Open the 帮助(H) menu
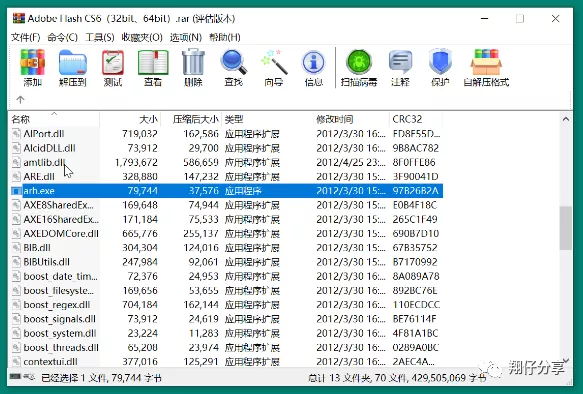 [225, 37]
